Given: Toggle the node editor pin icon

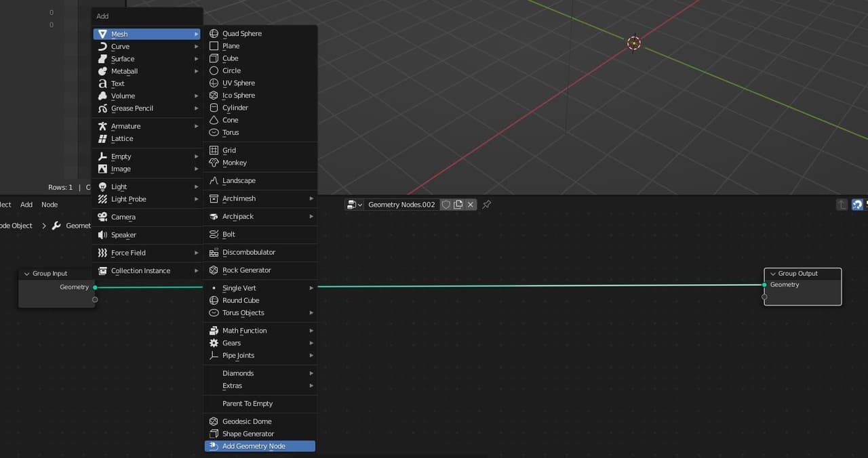Looking at the screenshot, I should pyautogui.click(x=487, y=205).
